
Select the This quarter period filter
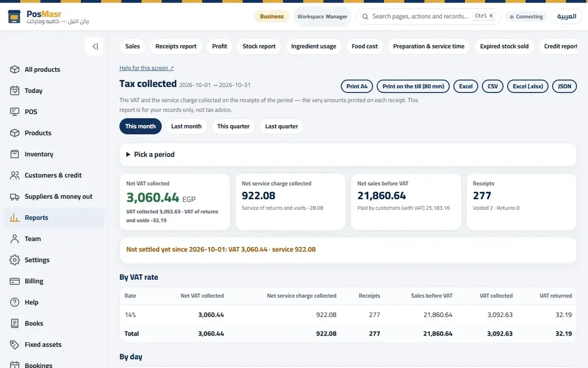(233, 126)
